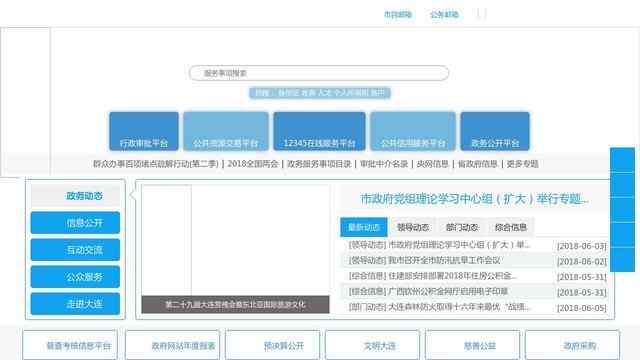Click the date [2018-06-02] in the news list
The height and width of the screenshot is (360, 640).
click(582, 262)
